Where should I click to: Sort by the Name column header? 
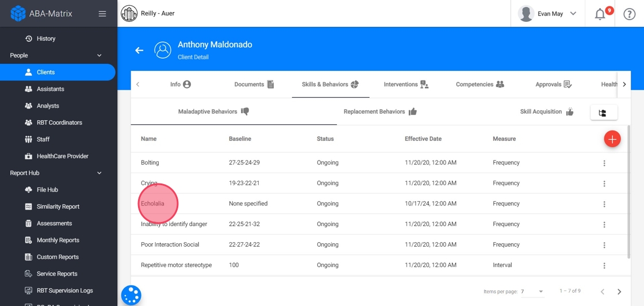149,139
